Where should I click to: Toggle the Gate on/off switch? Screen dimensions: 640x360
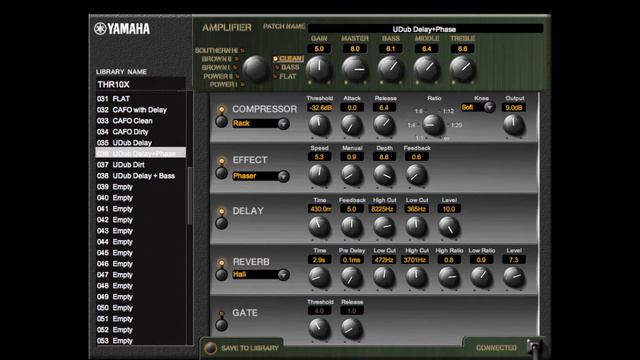222,325
